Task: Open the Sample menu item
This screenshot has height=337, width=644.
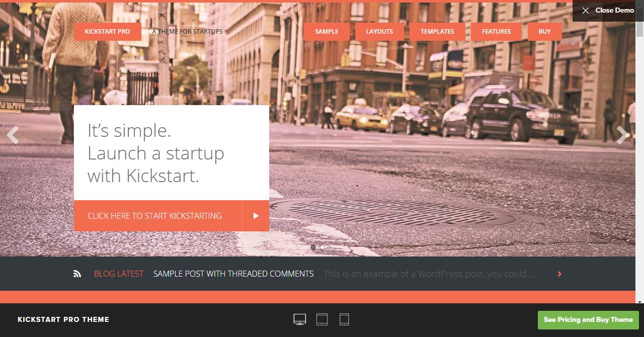Action: click(327, 31)
